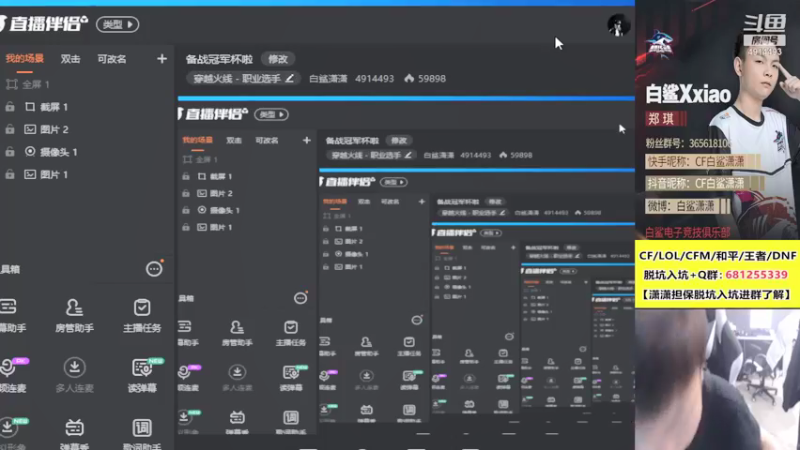The width and height of the screenshot is (800, 450).
Task: Launch 多人连麦 in the main toolbox
Action: [74, 375]
